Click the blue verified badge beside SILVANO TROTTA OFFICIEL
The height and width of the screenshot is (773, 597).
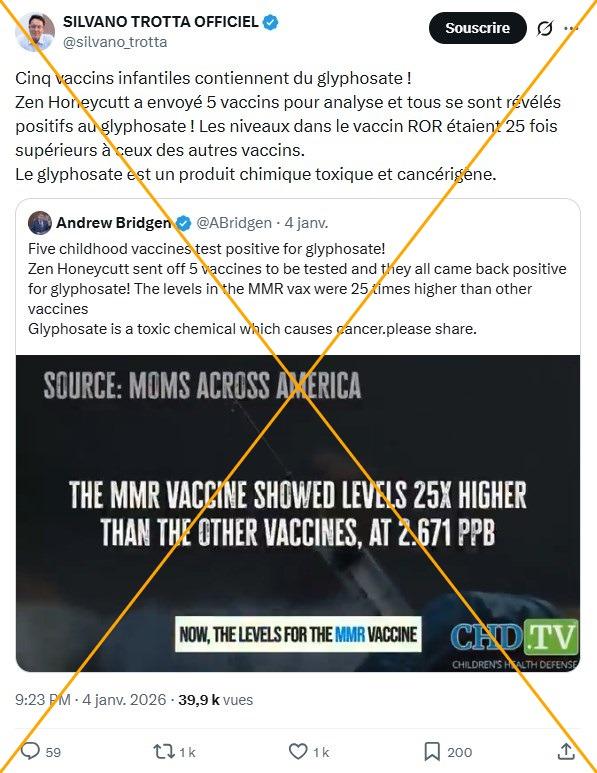(271, 22)
